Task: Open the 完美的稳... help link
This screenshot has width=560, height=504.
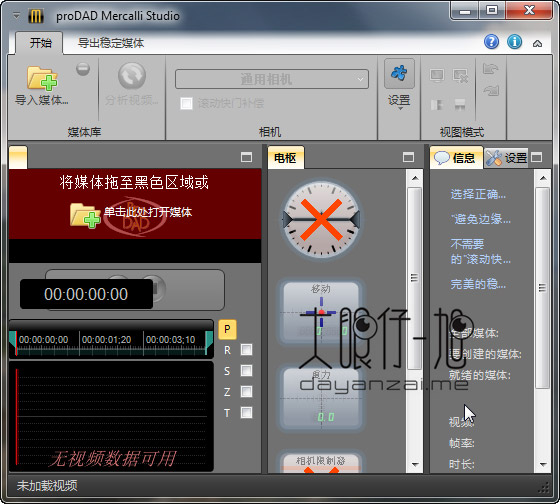Action: (x=478, y=284)
